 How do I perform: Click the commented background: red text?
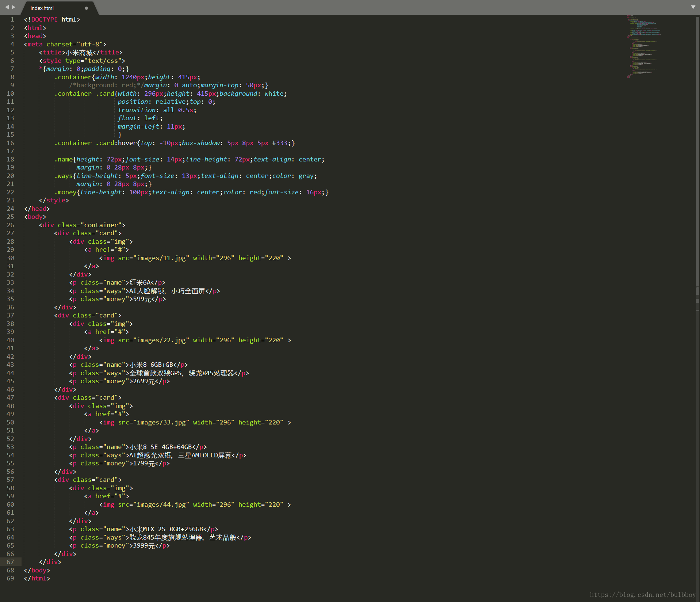point(106,85)
